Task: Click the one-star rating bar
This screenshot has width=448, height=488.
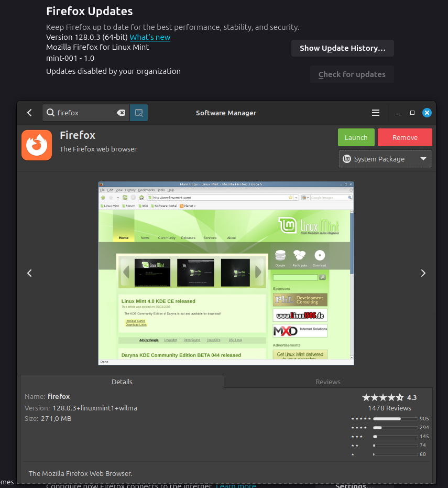Action: coord(396,454)
